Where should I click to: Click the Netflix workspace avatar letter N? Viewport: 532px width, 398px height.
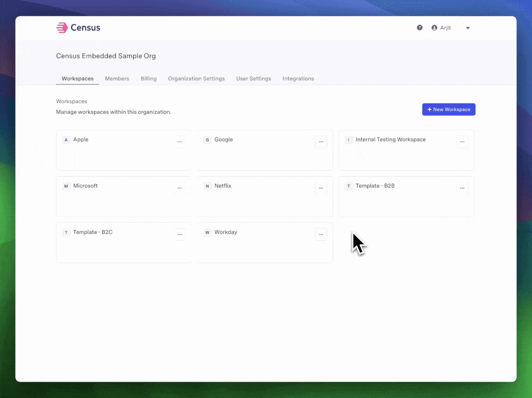(x=207, y=186)
